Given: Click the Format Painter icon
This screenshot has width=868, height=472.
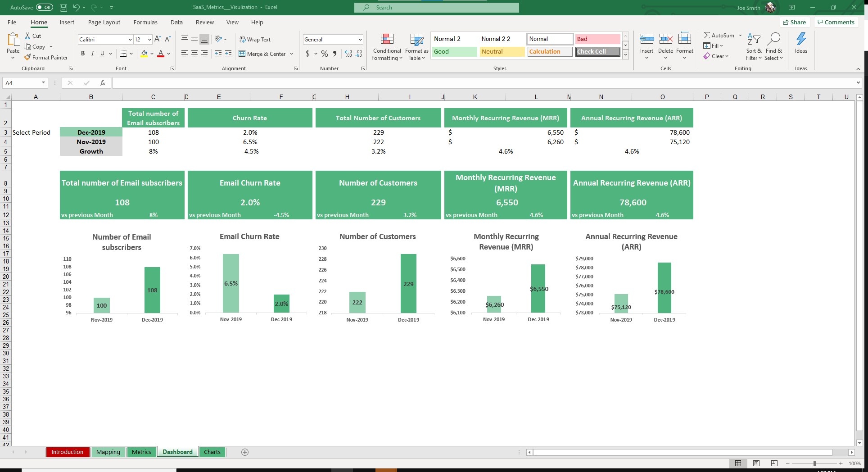Looking at the screenshot, I should 28,57.
